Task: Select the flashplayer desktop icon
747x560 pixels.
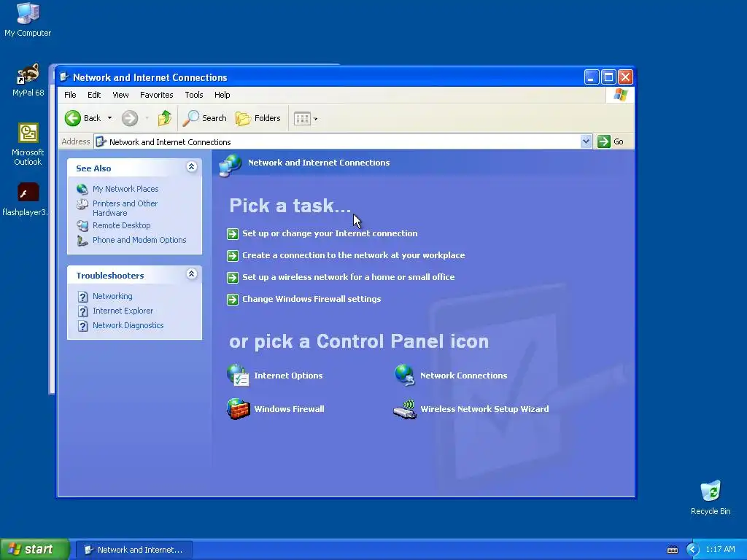Action: [26, 199]
